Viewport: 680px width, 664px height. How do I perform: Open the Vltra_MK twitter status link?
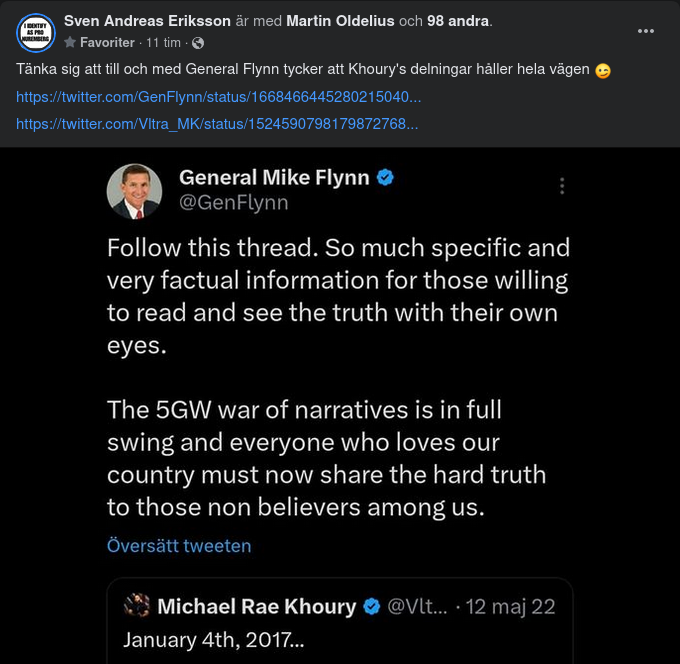click(217, 124)
